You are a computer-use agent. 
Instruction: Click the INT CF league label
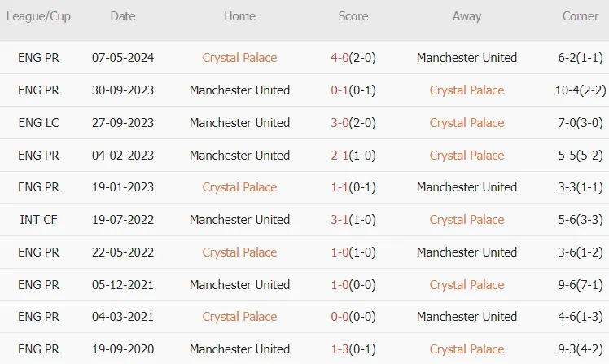coord(38,220)
